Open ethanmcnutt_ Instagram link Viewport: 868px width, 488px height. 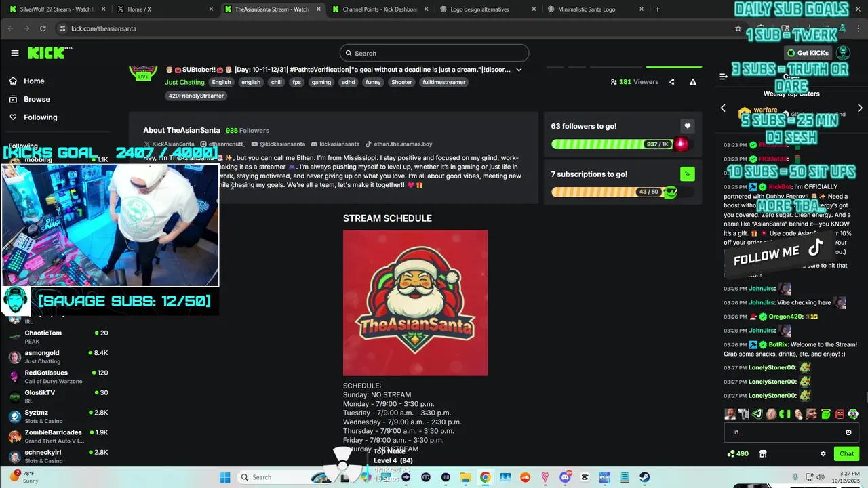[x=222, y=144]
